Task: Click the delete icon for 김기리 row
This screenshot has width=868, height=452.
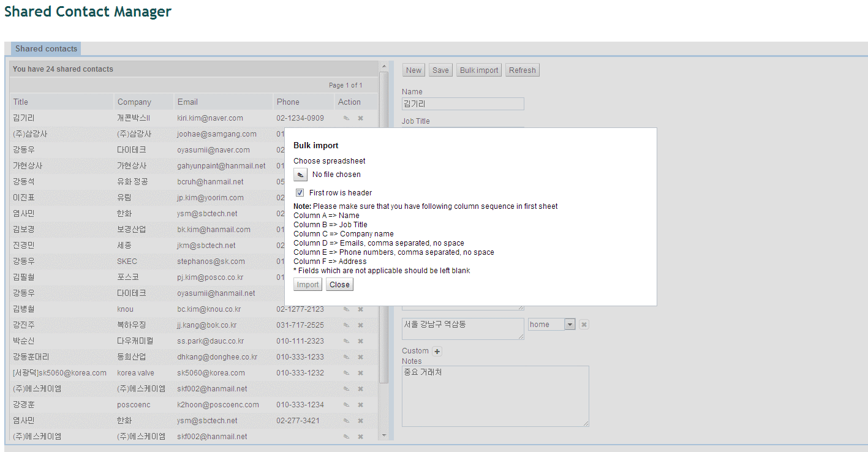Action: (x=360, y=118)
